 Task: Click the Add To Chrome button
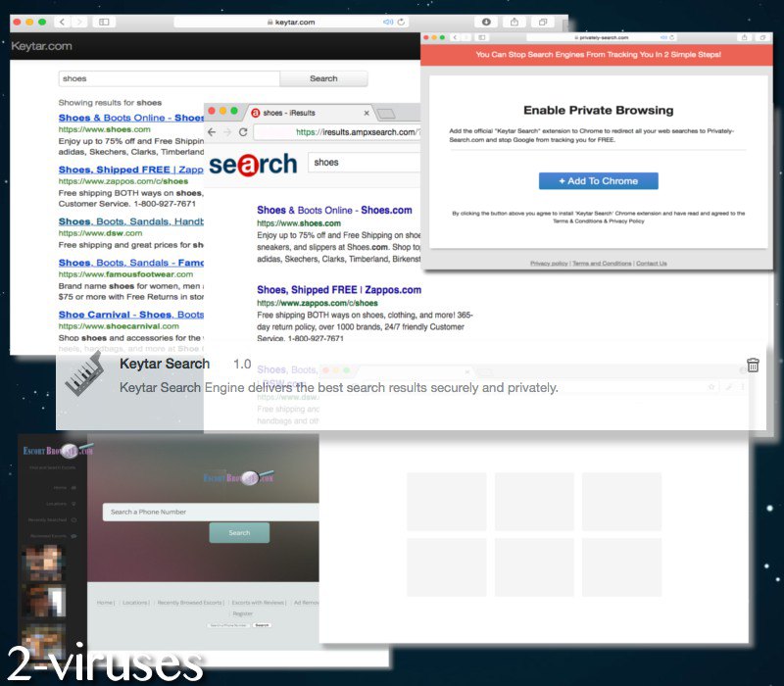pyautogui.click(x=598, y=180)
